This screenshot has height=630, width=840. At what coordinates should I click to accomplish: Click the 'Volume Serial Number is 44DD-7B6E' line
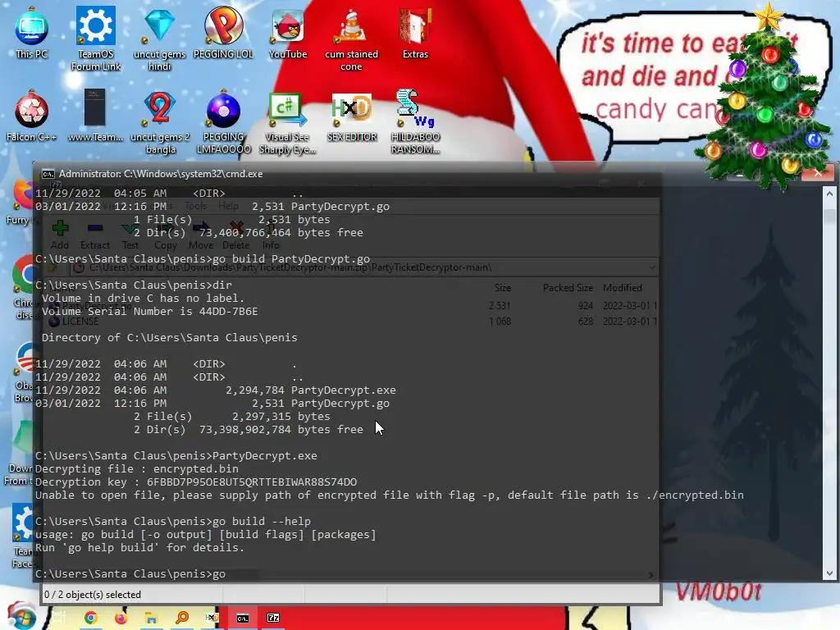click(x=149, y=311)
